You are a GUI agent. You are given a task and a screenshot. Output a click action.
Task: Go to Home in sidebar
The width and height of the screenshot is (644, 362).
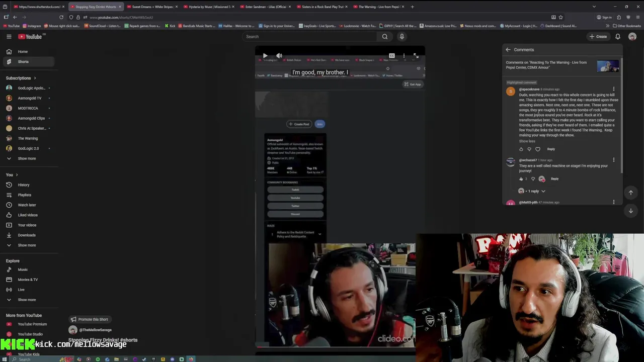click(29, 51)
